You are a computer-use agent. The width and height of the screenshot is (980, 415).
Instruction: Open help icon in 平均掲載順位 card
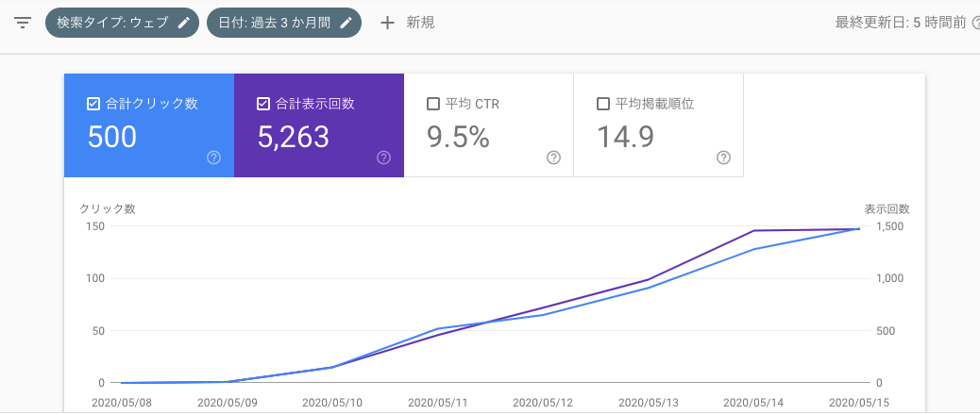click(723, 158)
